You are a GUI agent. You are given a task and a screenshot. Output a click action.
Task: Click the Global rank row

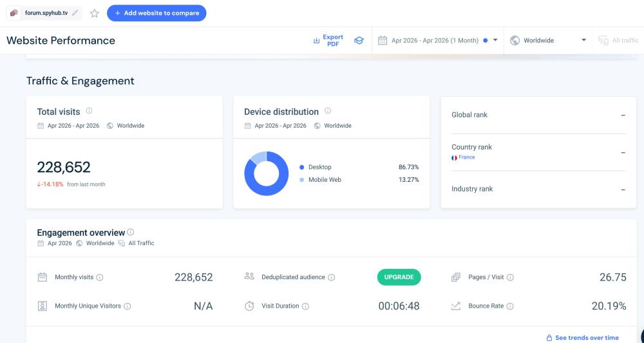pos(538,115)
